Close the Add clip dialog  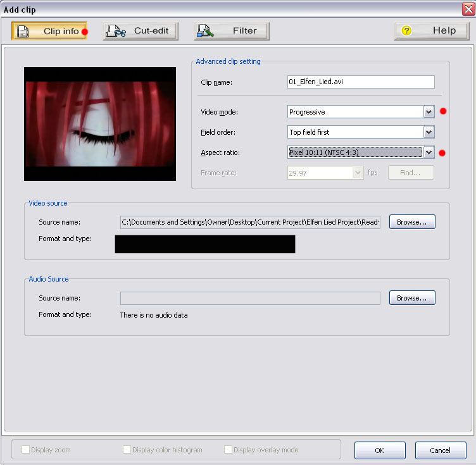pos(468,9)
